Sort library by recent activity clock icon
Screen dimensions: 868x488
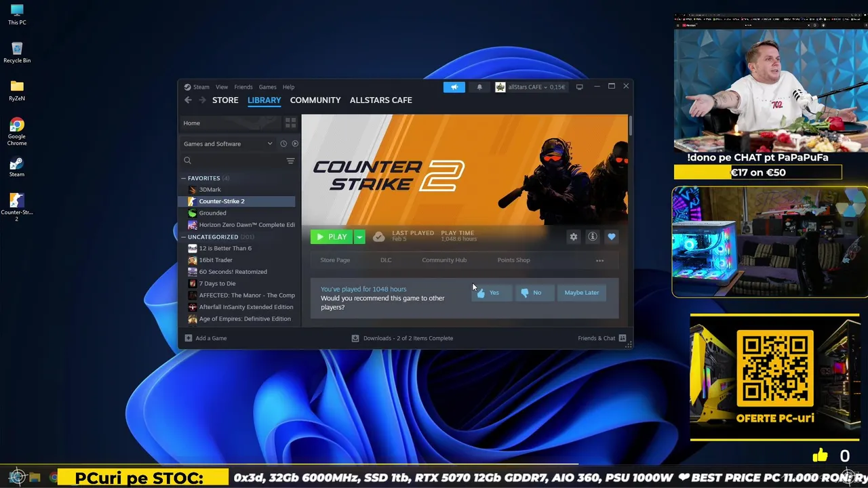coord(283,144)
